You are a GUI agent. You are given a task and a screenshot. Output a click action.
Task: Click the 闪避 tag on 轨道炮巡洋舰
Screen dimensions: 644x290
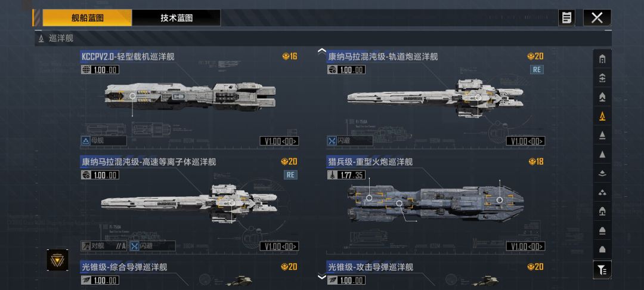pos(350,141)
